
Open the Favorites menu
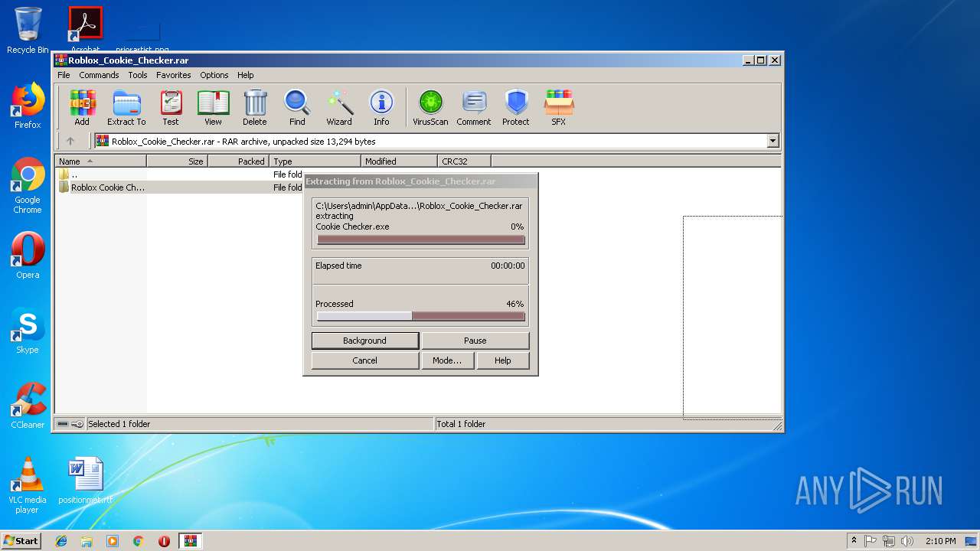(x=174, y=75)
